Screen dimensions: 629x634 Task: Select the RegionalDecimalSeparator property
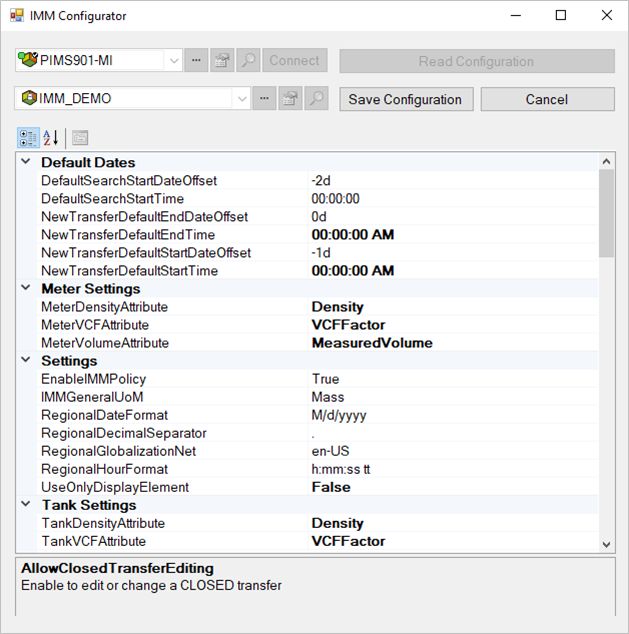point(124,433)
